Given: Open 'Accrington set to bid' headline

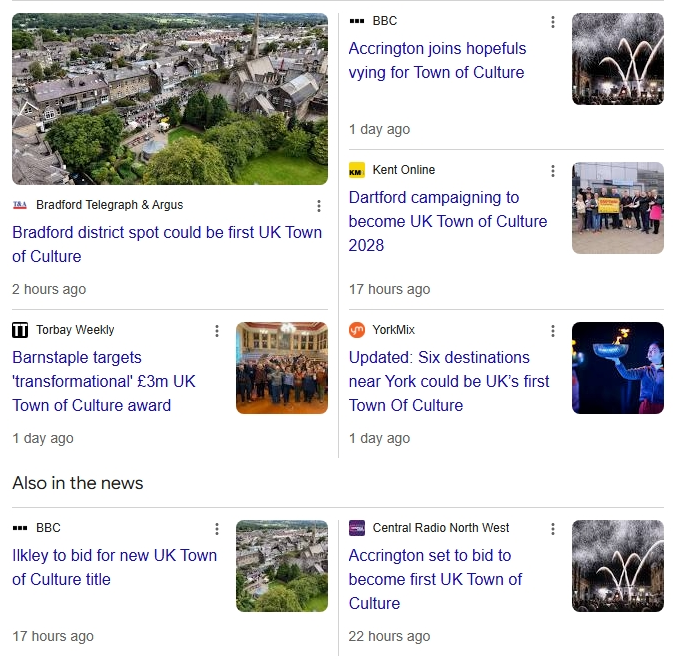Looking at the screenshot, I should point(436,579).
